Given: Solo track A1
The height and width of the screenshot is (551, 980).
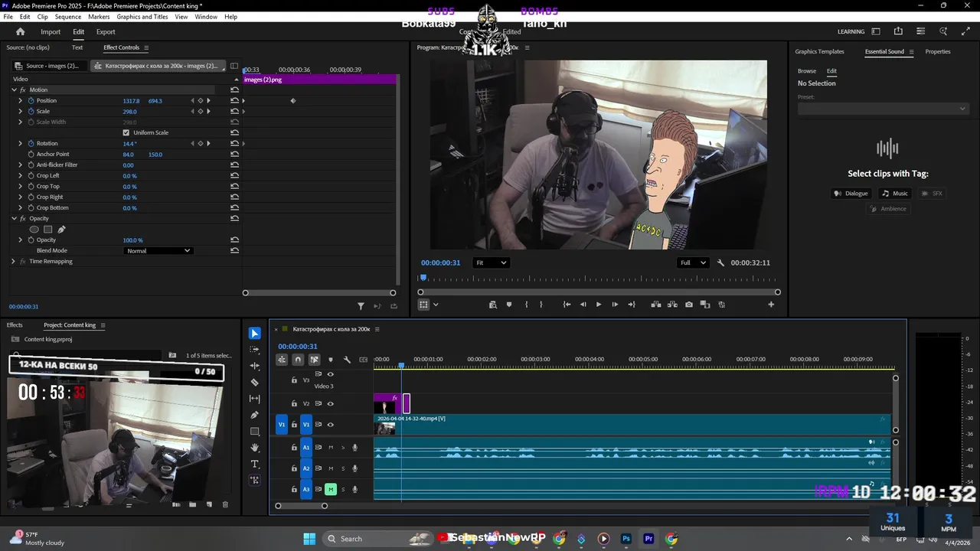Looking at the screenshot, I should point(343,448).
